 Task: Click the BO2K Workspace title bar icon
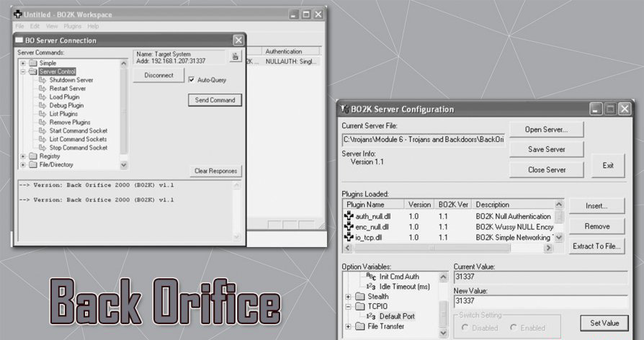click(18, 14)
